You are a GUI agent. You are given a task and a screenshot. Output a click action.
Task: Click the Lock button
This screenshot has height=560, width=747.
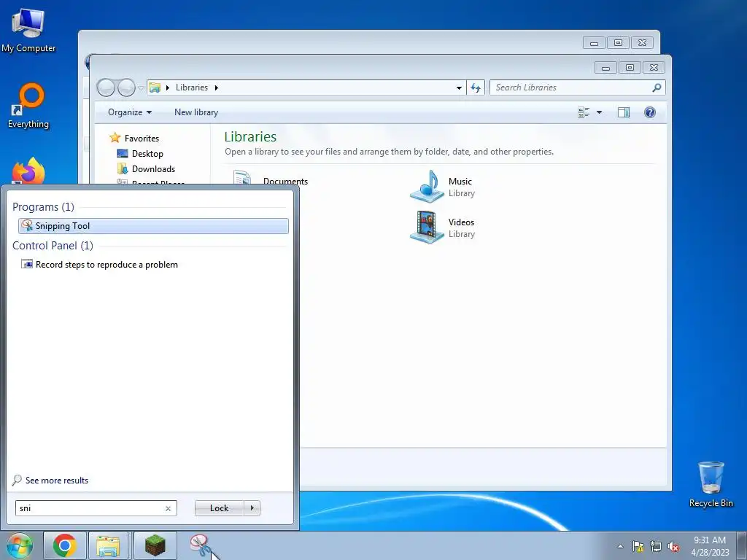point(219,508)
